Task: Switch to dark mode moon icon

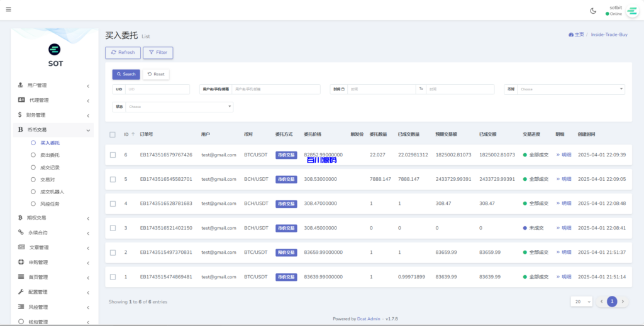Action: [593, 11]
